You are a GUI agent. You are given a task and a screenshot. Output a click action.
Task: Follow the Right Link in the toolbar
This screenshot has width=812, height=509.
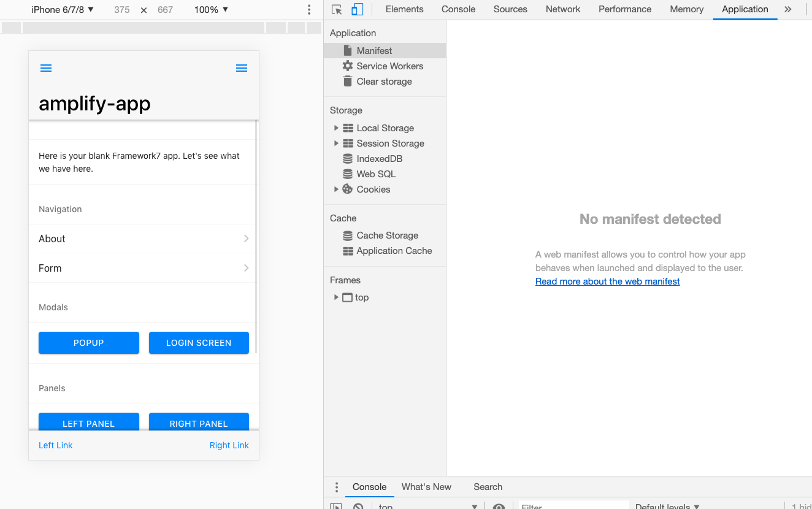click(229, 445)
